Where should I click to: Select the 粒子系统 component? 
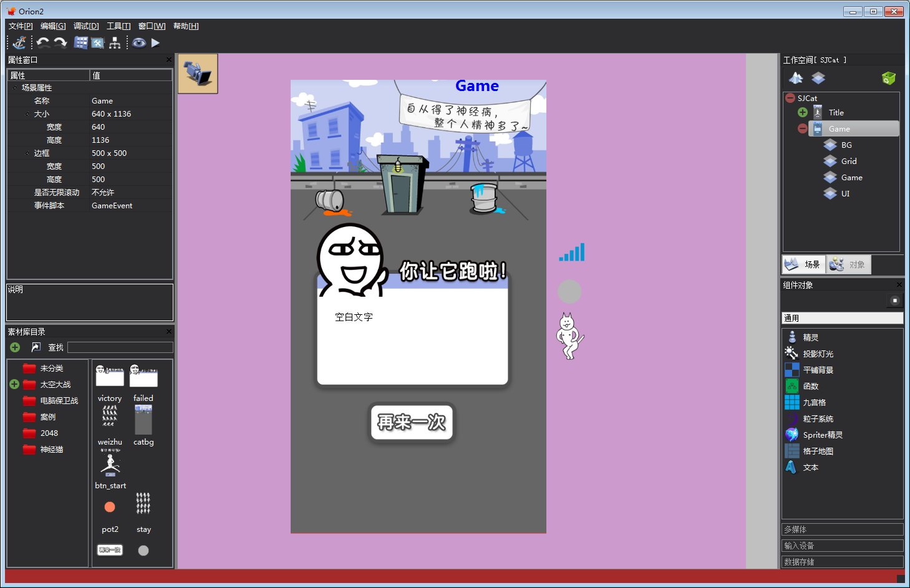pyautogui.click(x=818, y=419)
